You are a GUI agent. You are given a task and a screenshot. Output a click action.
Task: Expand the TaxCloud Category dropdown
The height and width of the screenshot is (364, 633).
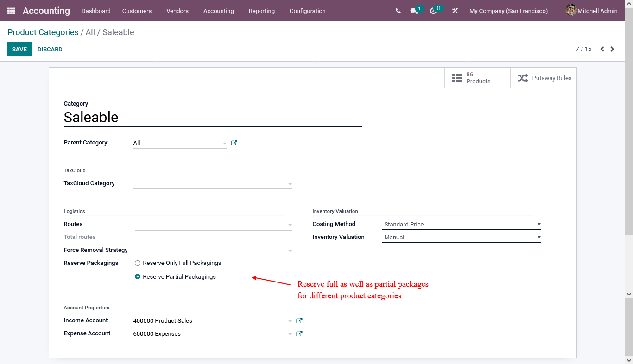tap(290, 184)
